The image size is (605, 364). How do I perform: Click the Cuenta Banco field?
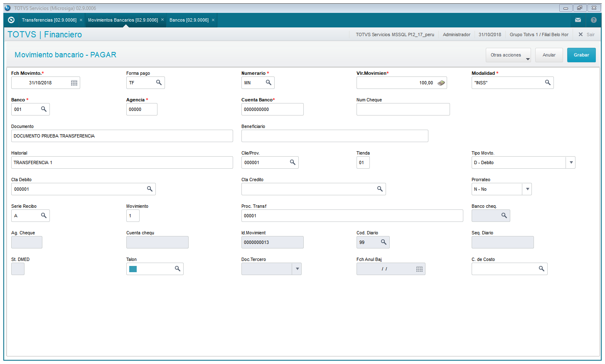click(x=273, y=109)
